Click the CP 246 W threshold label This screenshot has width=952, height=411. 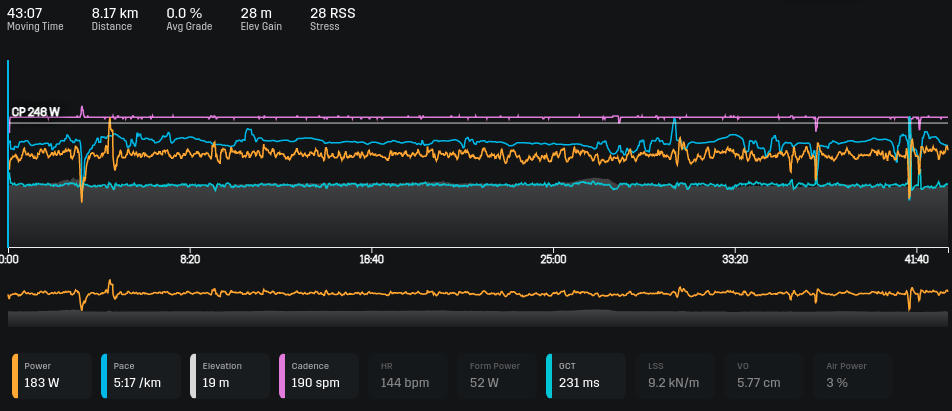point(36,113)
